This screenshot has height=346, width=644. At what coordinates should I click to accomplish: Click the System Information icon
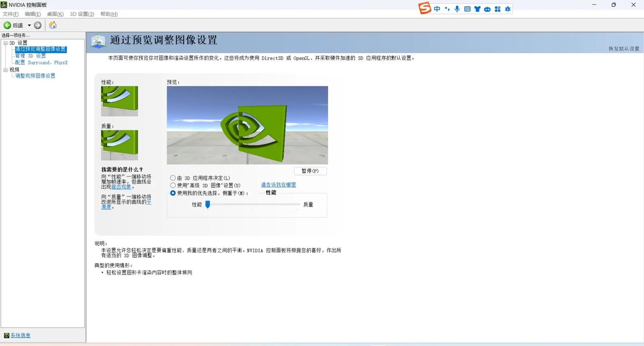click(x=6, y=336)
